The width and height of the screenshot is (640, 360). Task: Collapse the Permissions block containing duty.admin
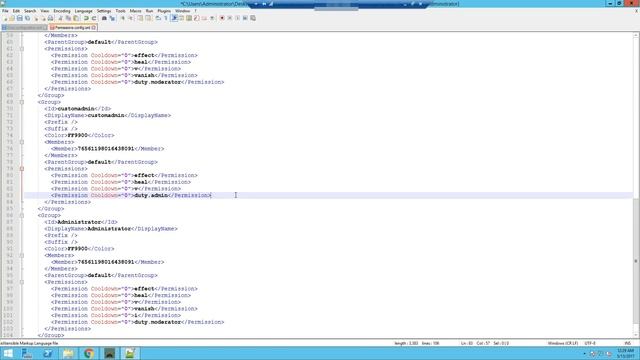pos(22,169)
